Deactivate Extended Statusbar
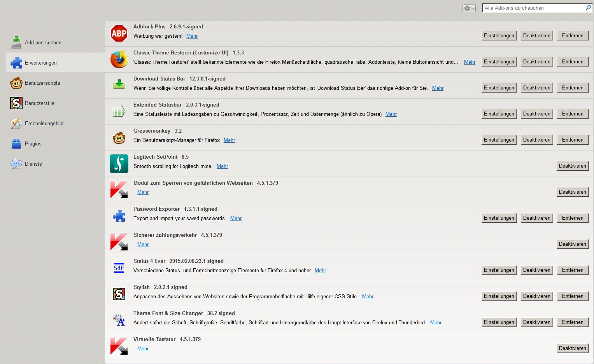 537,114
